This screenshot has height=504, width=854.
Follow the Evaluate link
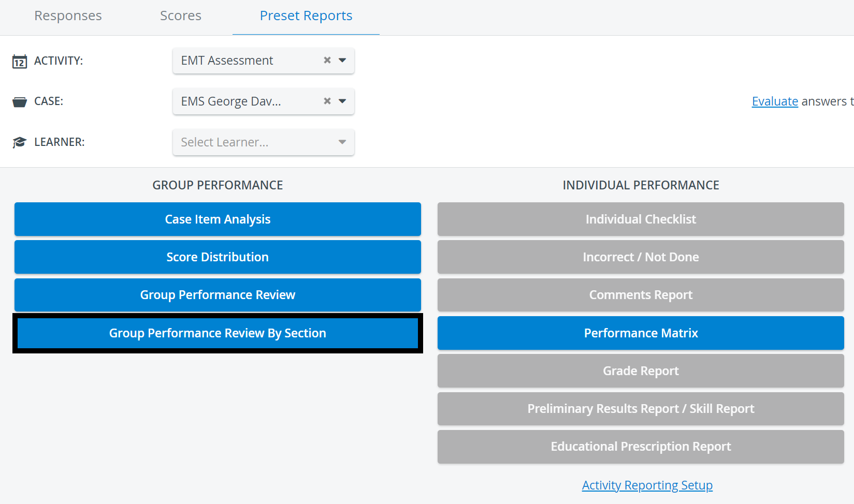click(x=775, y=101)
